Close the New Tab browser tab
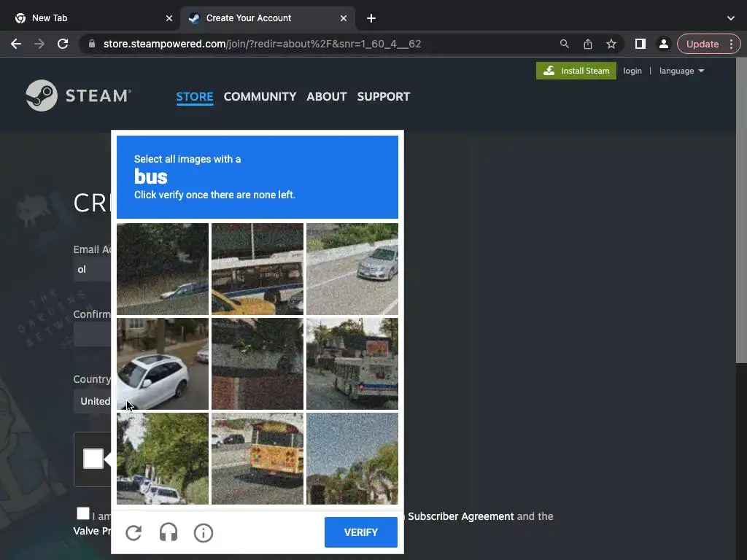 [x=169, y=18]
